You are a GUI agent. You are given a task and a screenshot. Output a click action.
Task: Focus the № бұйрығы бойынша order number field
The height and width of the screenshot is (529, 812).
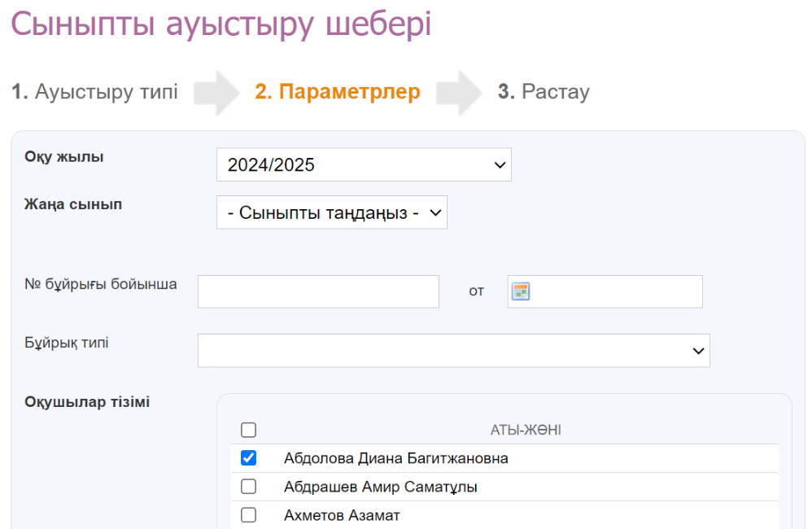318,291
